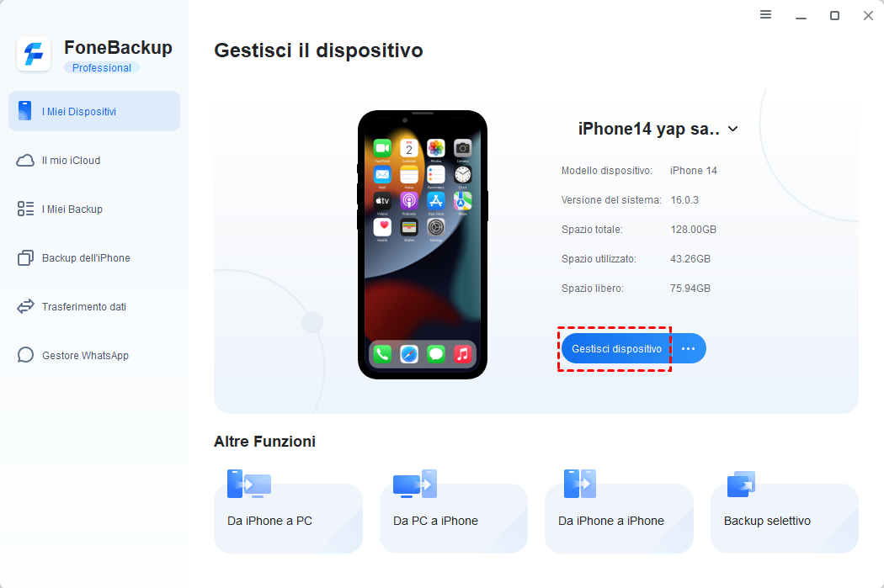The image size is (884, 588).
Task: Click the Trasferimento dati arrows icon
Action: [25, 306]
